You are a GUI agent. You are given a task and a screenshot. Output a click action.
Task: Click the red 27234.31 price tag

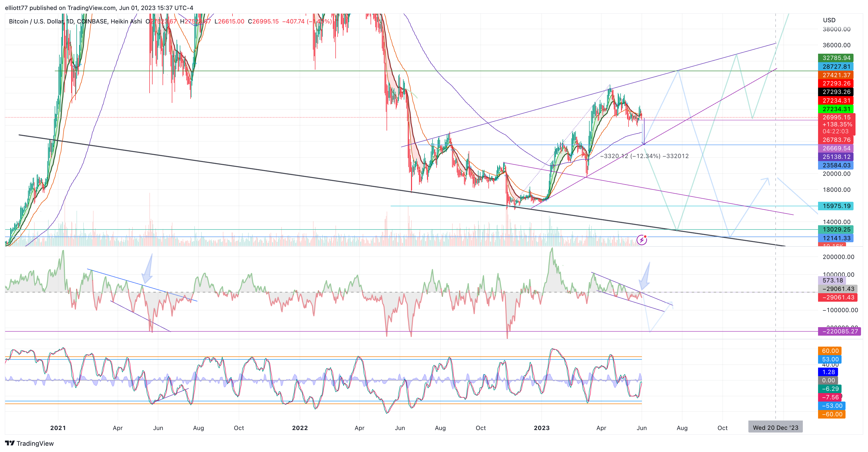click(x=836, y=100)
